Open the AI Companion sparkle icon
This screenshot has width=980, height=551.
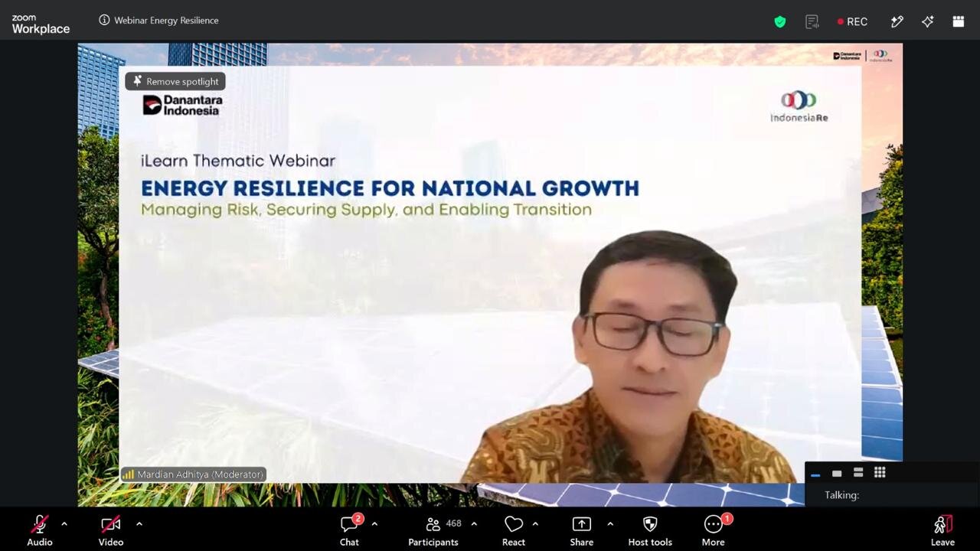point(927,21)
